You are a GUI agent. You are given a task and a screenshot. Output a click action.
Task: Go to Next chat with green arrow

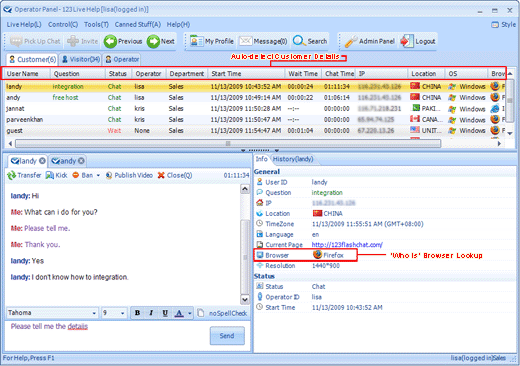[161, 41]
